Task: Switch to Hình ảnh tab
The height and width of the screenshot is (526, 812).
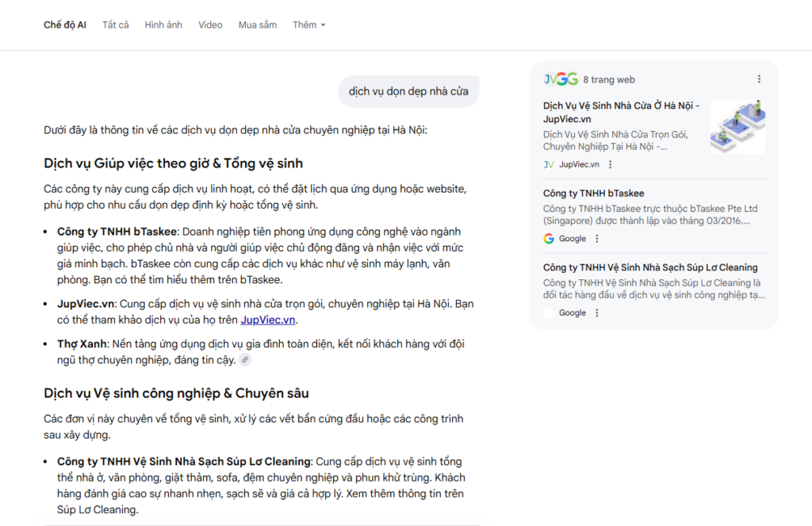Action: pos(163,25)
